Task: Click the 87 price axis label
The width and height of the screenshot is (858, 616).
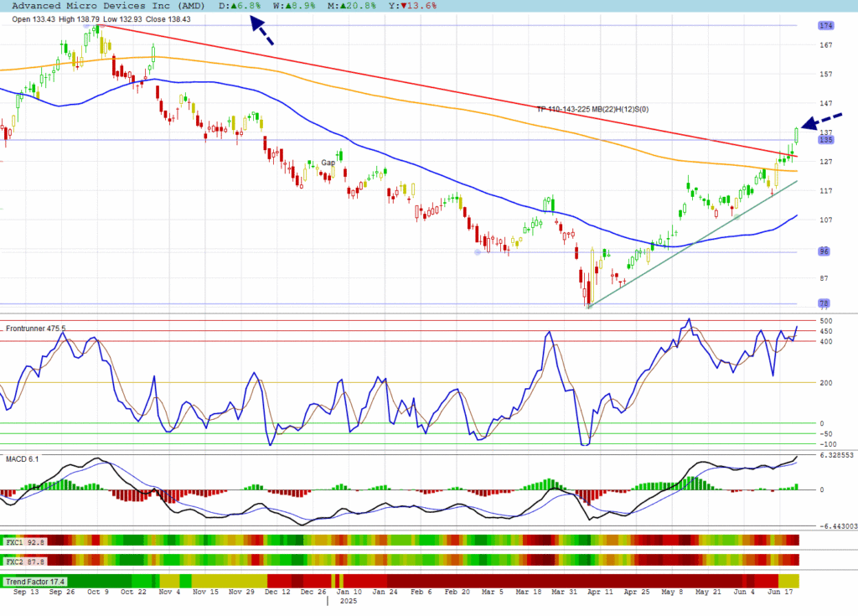Action: (x=824, y=278)
